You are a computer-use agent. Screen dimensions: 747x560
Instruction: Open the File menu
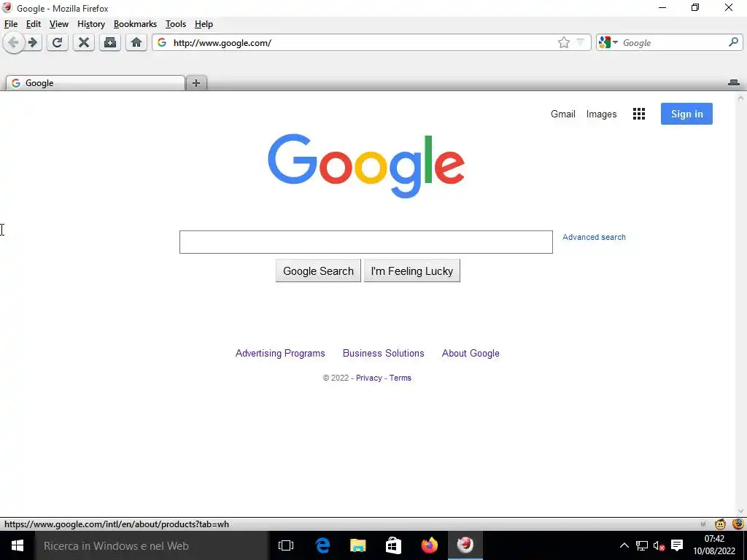10,24
